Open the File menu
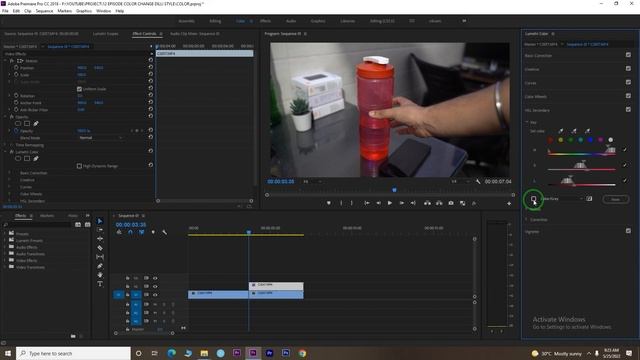 (5, 11)
